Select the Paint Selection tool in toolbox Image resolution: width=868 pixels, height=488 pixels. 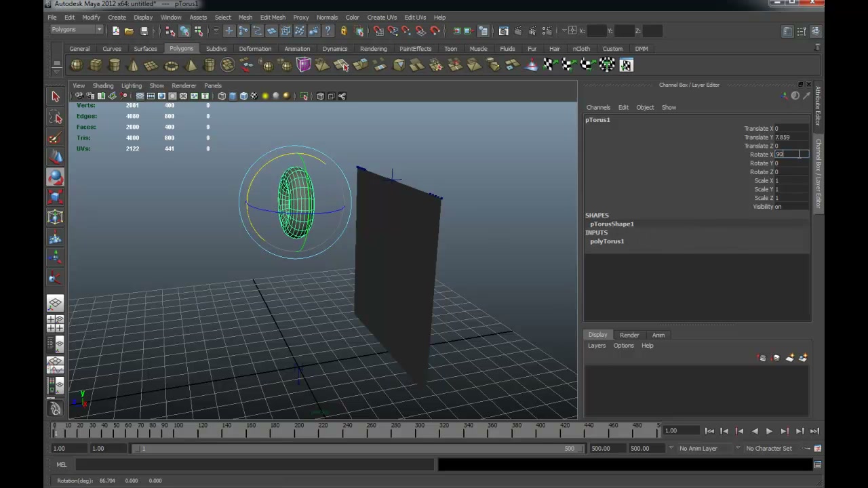pos(56,138)
